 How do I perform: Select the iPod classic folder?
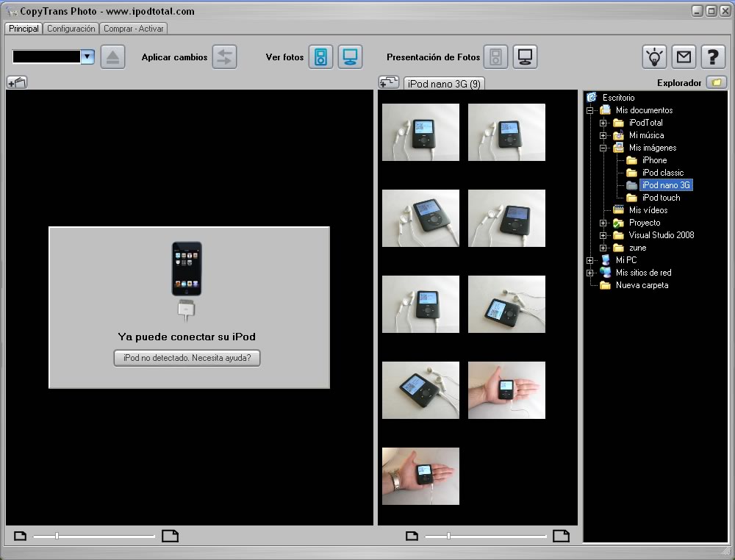click(663, 173)
